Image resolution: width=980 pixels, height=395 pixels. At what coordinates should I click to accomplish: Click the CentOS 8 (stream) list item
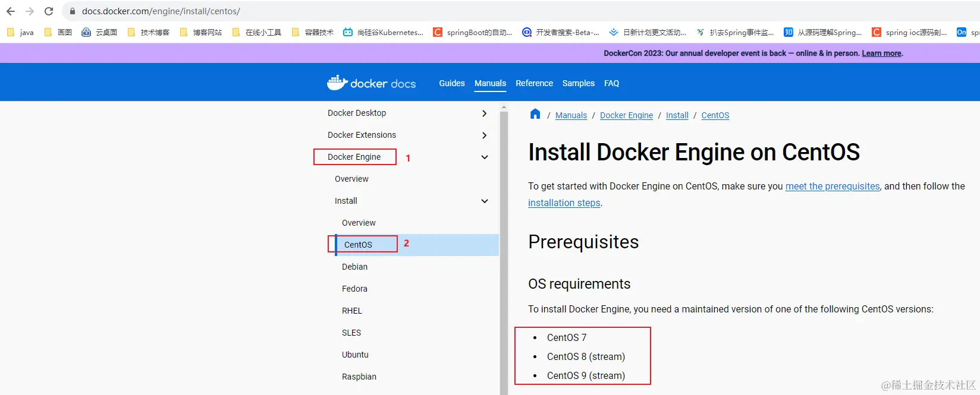click(586, 356)
